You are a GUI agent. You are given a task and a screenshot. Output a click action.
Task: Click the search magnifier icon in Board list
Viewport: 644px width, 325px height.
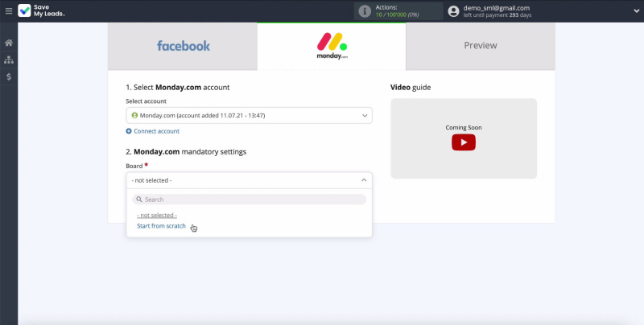pos(139,200)
